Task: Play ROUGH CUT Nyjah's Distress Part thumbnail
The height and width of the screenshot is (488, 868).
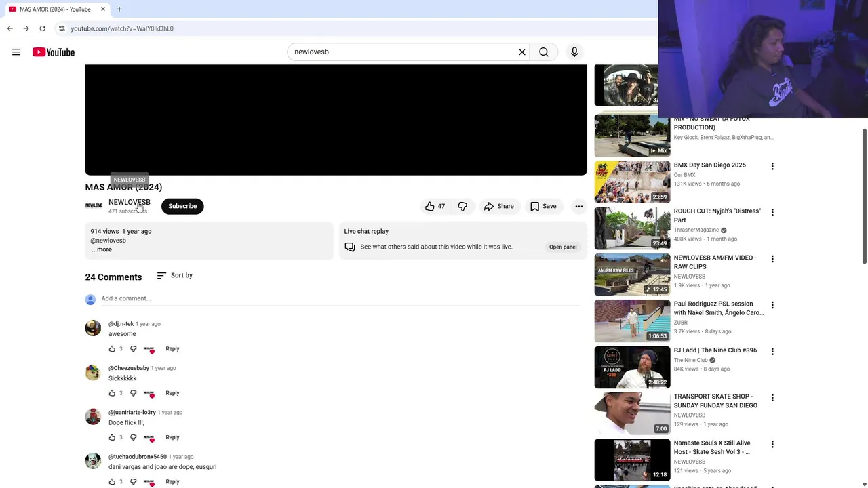Action: [632, 228]
